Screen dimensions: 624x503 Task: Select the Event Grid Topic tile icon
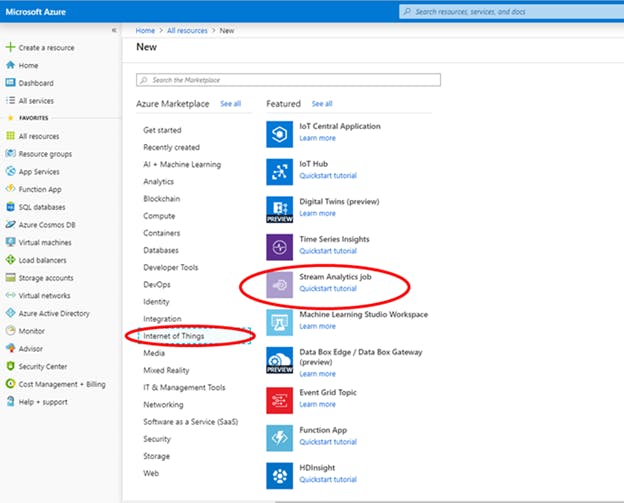279,401
